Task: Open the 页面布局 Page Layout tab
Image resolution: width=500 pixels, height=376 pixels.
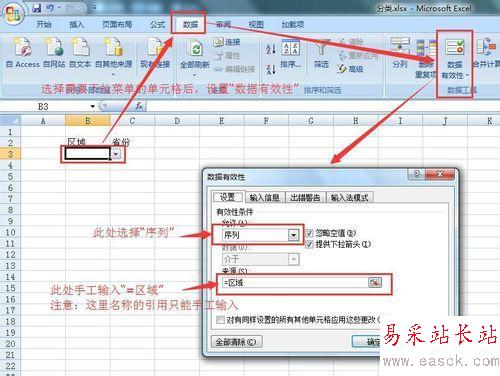Action: point(117,24)
